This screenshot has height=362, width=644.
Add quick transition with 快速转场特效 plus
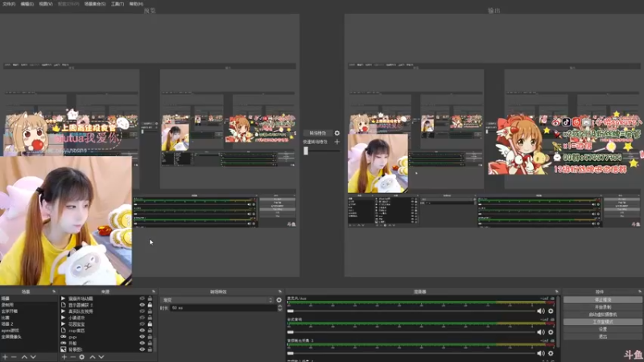(x=337, y=142)
